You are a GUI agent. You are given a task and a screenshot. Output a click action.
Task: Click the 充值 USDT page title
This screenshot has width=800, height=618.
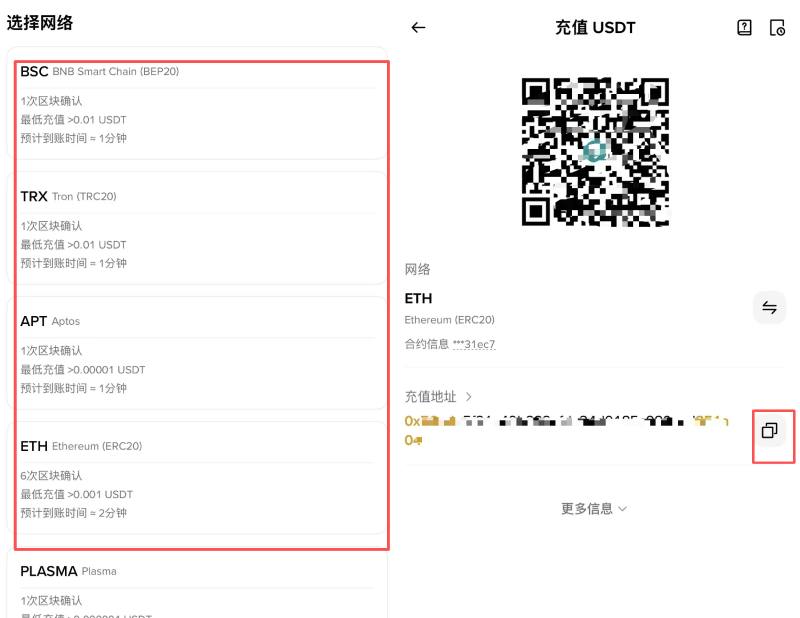click(596, 28)
